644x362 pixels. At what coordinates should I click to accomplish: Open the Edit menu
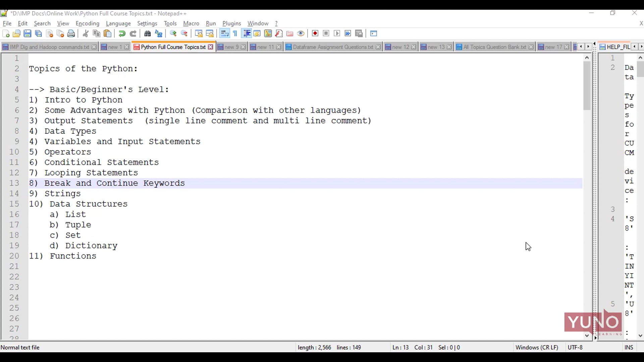point(22,23)
